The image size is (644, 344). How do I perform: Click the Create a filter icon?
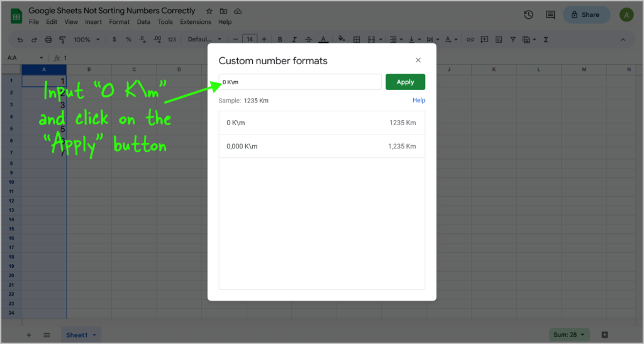pyautogui.click(x=513, y=40)
